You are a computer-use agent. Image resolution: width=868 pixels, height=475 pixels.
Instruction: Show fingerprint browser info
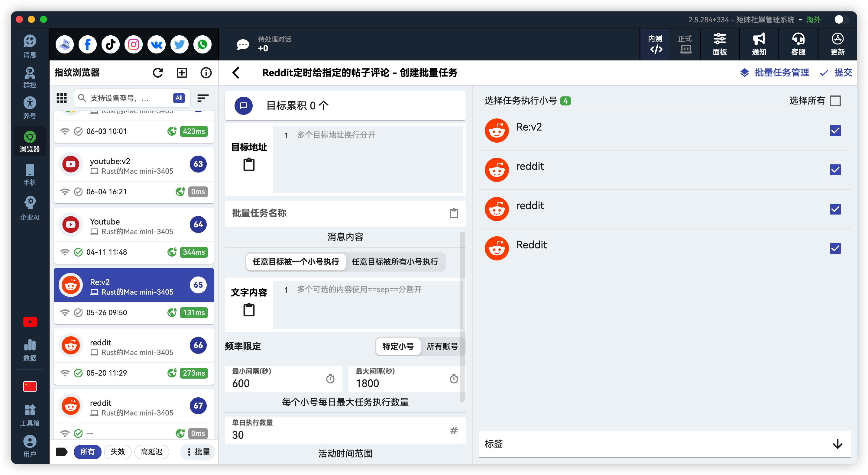click(x=206, y=73)
